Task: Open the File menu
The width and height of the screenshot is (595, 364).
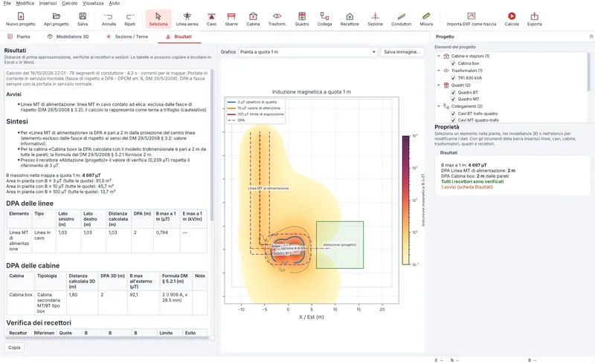Action: [7, 3]
